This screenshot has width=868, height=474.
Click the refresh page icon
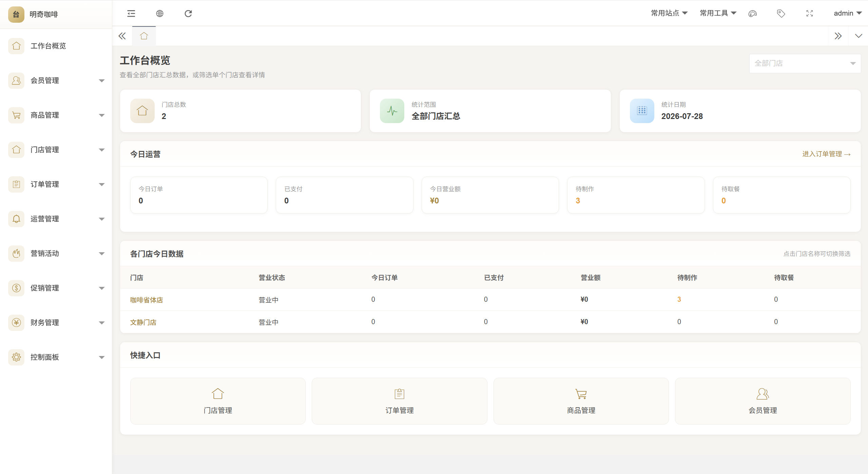[x=188, y=14]
